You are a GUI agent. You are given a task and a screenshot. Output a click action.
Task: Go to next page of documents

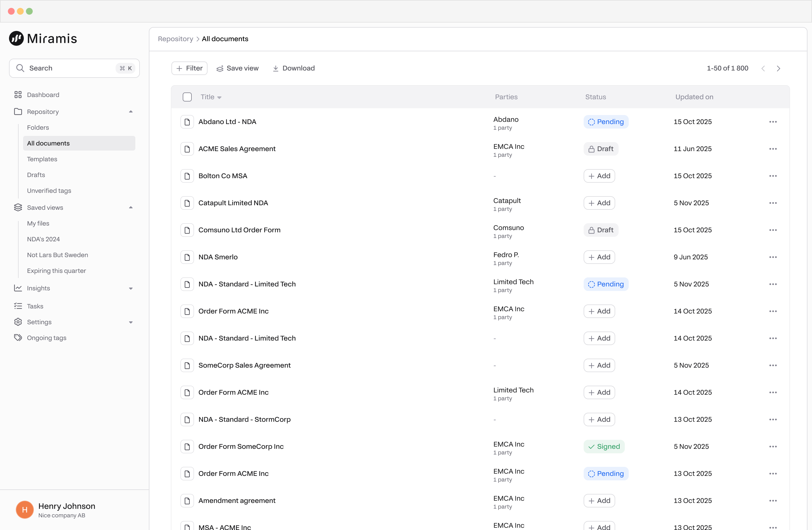(x=778, y=69)
